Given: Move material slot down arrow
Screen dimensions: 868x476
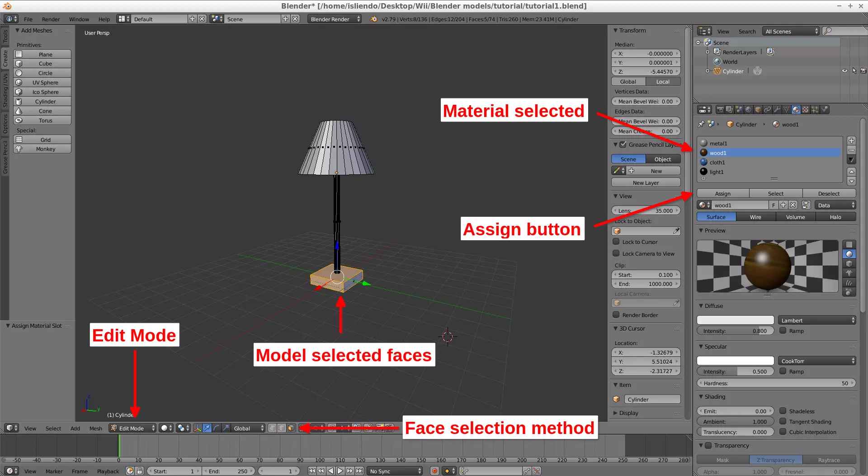Looking at the screenshot, I should 851,181.
